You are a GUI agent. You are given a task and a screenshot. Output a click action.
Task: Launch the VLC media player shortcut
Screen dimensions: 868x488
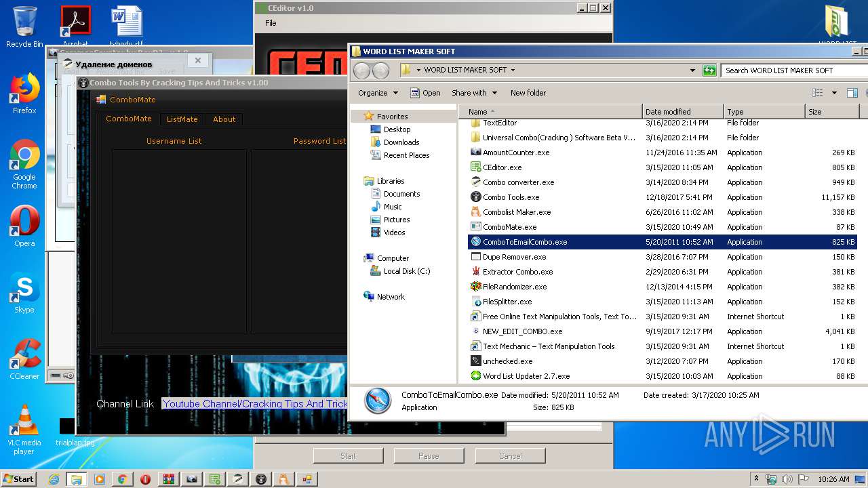(24, 430)
